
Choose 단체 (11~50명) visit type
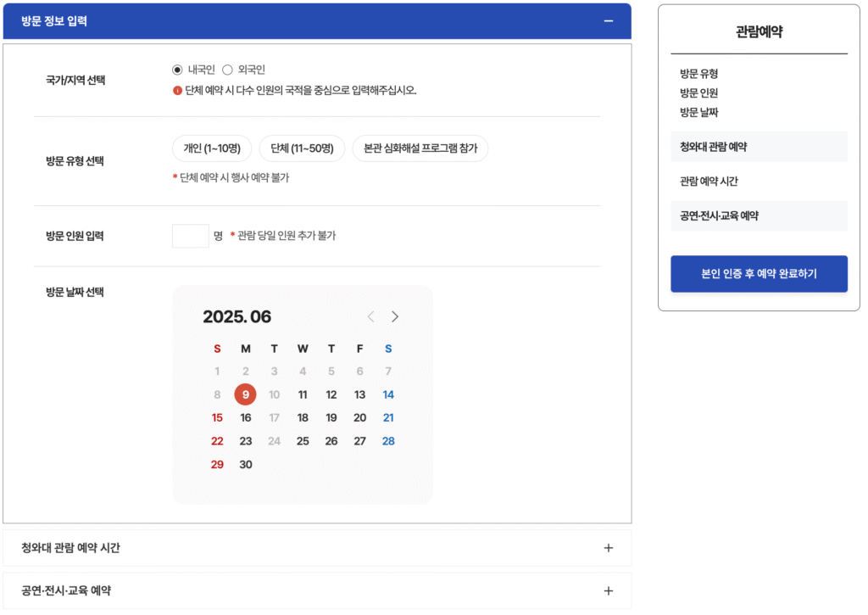[303, 148]
